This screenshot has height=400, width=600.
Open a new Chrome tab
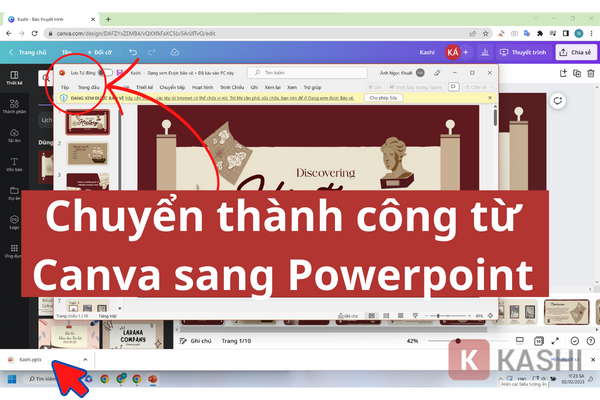click(108, 19)
